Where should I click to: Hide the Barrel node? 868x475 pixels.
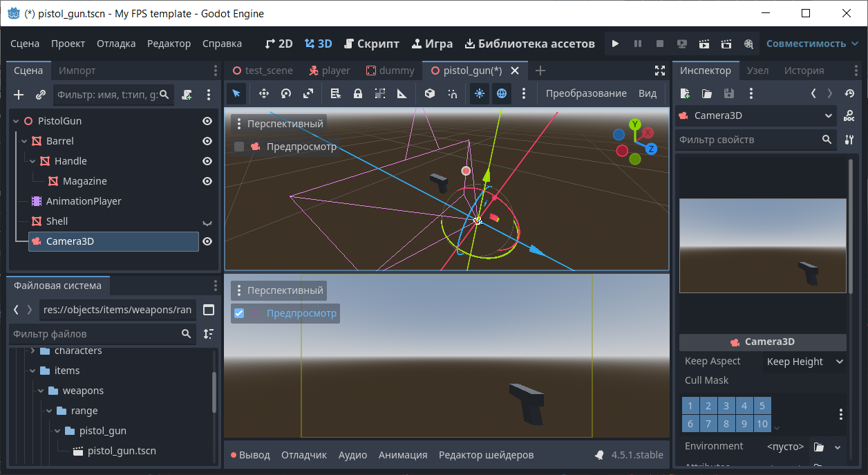click(207, 141)
